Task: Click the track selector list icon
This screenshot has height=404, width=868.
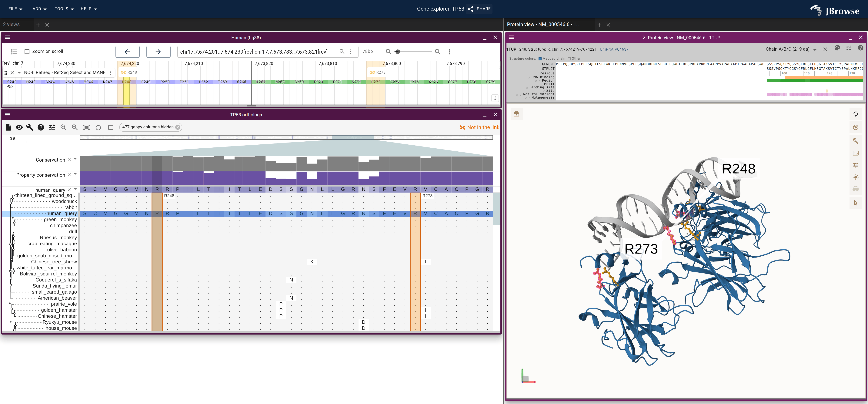Action: pyautogui.click(x=14, y=52)
